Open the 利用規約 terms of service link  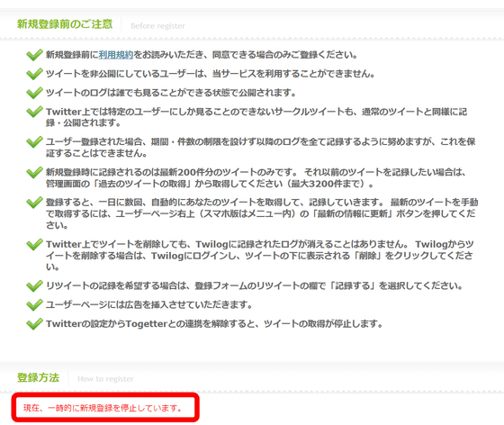116,55
